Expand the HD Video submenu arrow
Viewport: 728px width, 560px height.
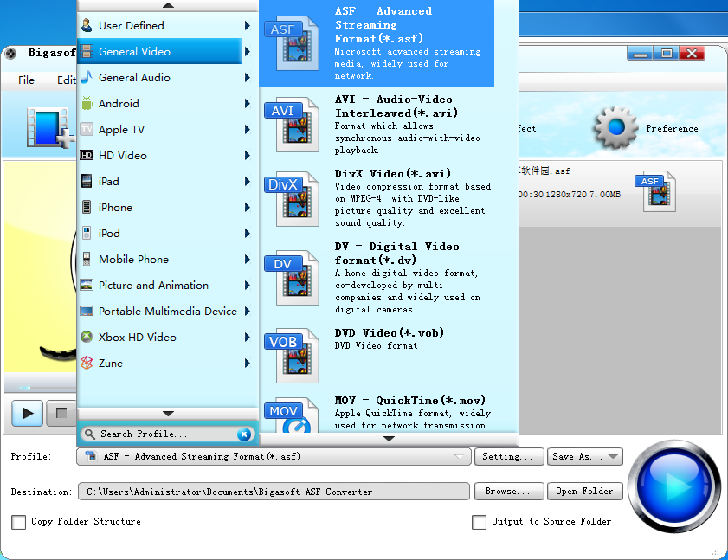248,155
